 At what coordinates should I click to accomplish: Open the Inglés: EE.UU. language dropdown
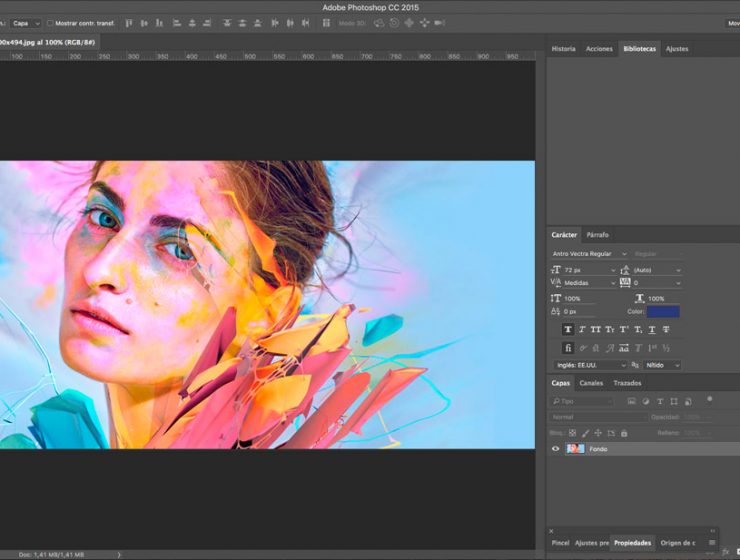point(589,365)
